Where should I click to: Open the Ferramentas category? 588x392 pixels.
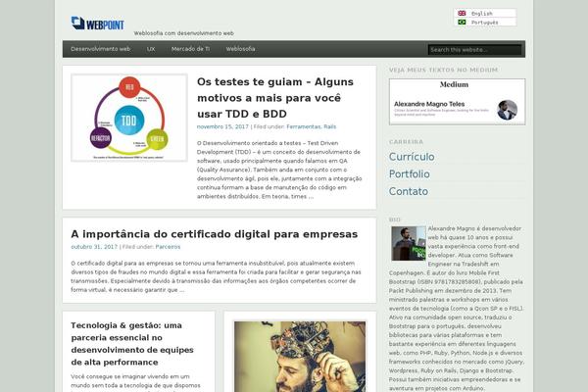[304, 126]
